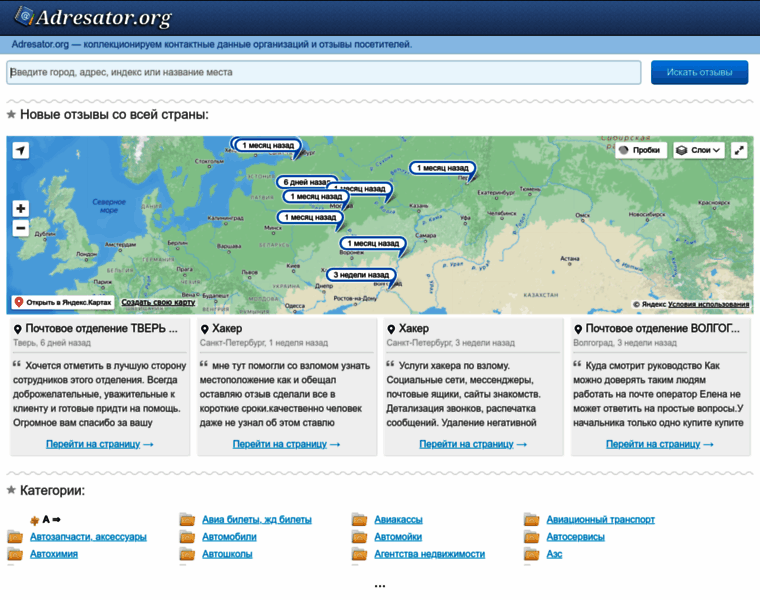Open Почтовое отделение ВОЛГОГ... review title

click(663, 329)
